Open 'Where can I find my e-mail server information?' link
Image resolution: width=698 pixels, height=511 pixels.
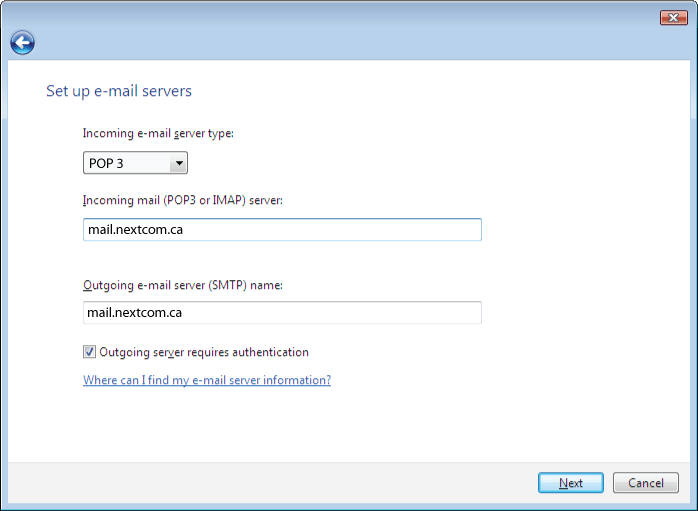207,380
